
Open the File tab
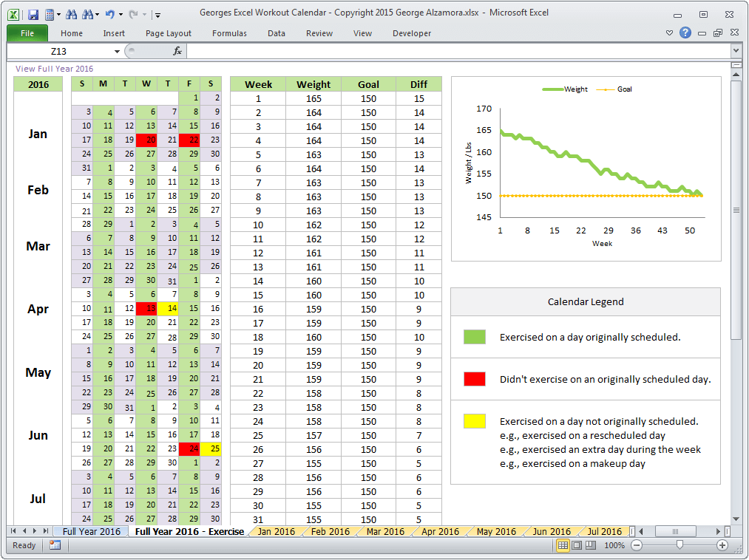pyautogui.click(x=27, y=33)
